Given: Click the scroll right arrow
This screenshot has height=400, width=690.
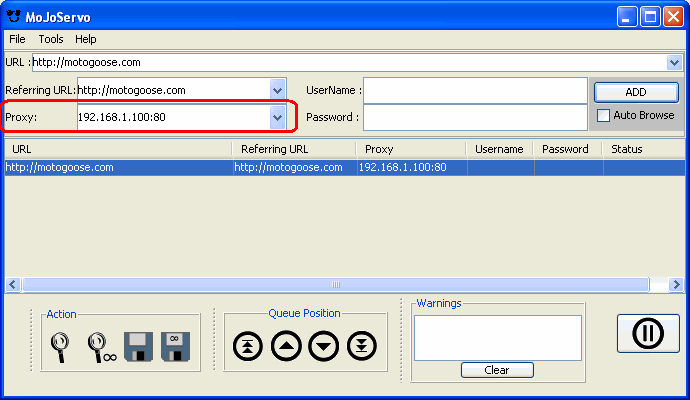Looking at the screenshot, I should (x=676, y=285).
